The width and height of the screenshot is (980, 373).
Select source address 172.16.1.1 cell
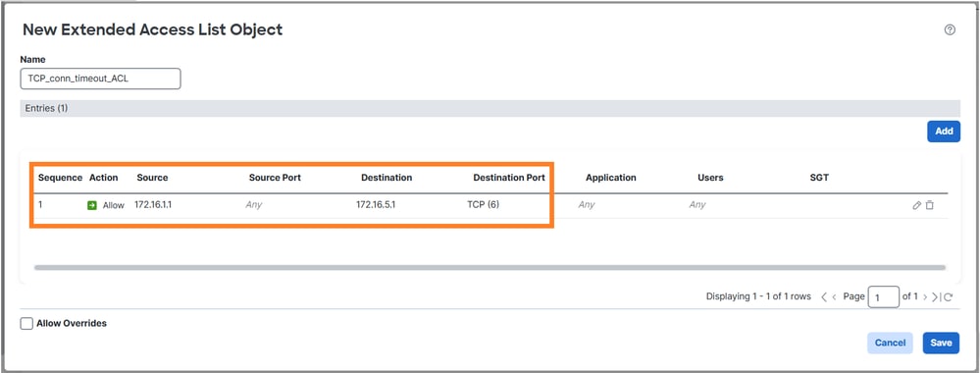[153, 204]
